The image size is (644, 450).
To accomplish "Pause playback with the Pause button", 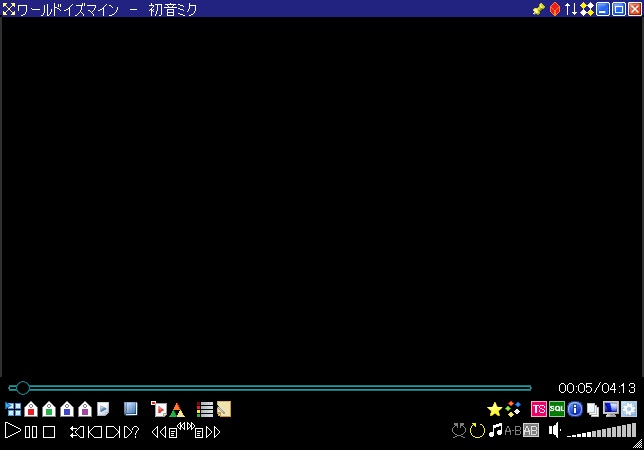I will (x=31, y=432).
